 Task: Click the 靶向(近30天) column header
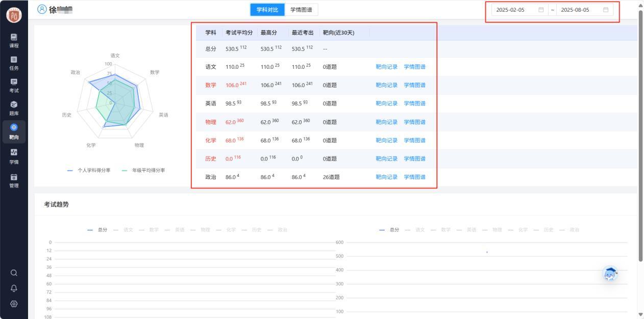tap(338, 33)
